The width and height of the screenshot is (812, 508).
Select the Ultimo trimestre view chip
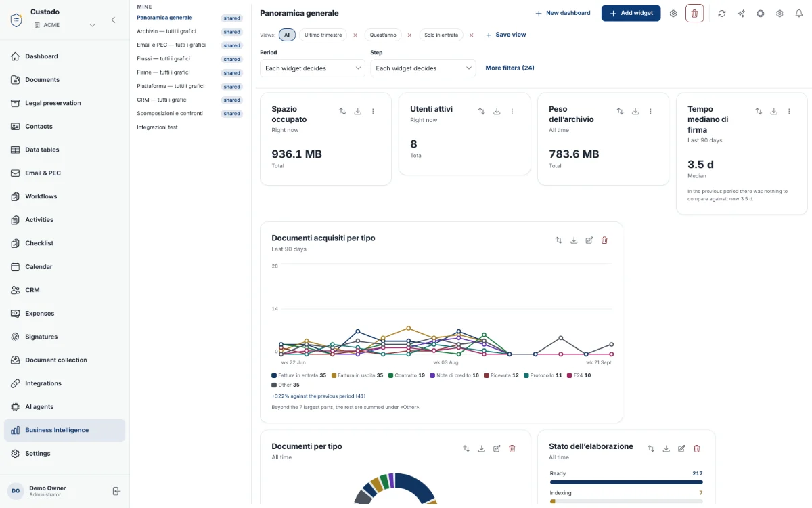tap(323, 35)
